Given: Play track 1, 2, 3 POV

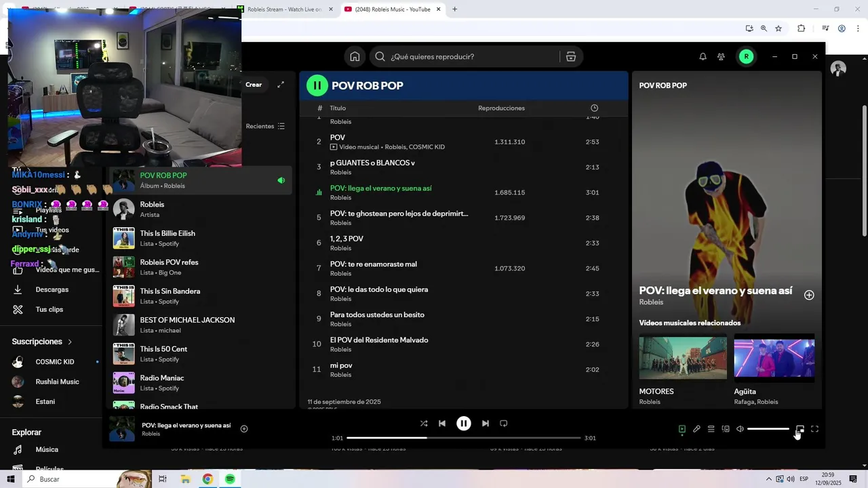Looking at the screenshot, I should click(464, 243).
